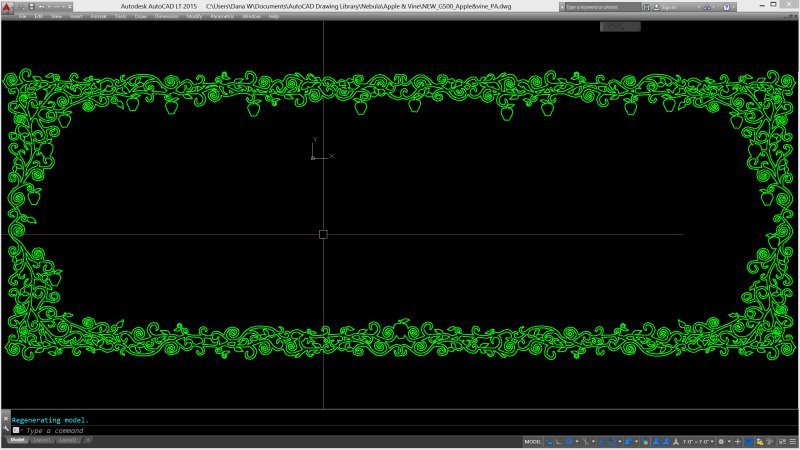This screenshot has height=450, width=800.
Task: Click the status bar customization menu icon
Action: pos(792,440)
